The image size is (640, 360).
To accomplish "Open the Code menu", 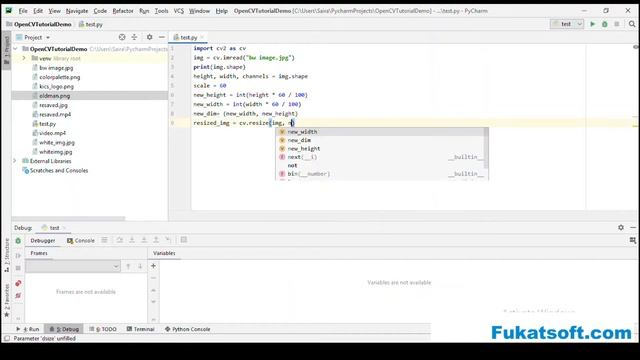I will (x=100, y=11).
